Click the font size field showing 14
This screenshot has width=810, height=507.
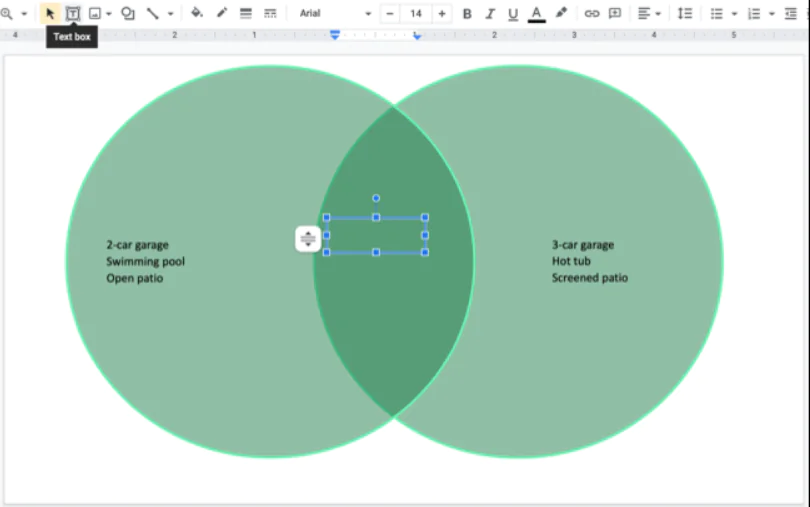[416, 13]
